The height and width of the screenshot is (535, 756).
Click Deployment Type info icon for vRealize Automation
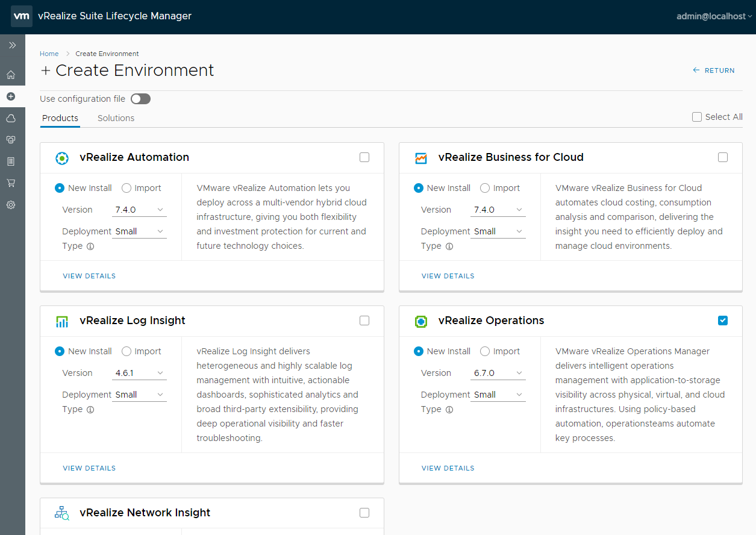tap(90, 246)
